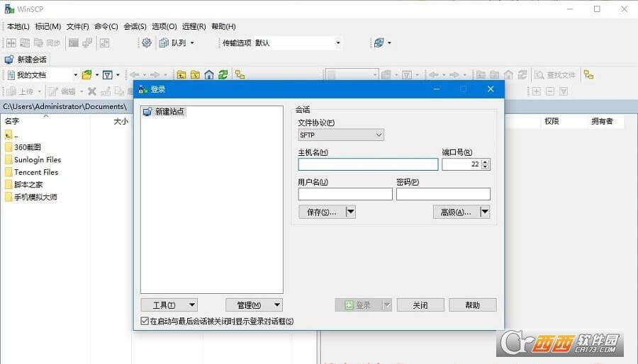Toggle show login dialog on startup checkbox
638x364 pixels.
145,321
